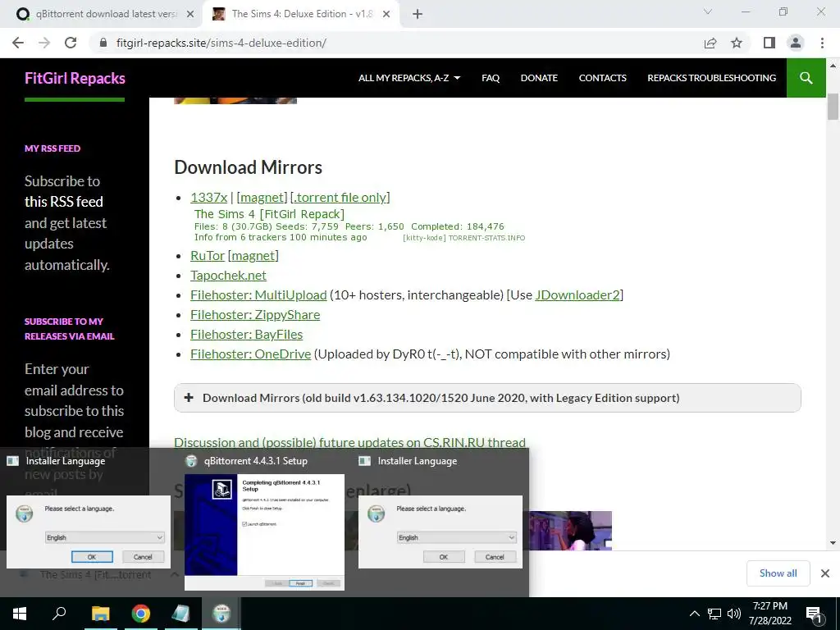Click Finish in qBittorrent Setup preview

[x=300, y=583]
